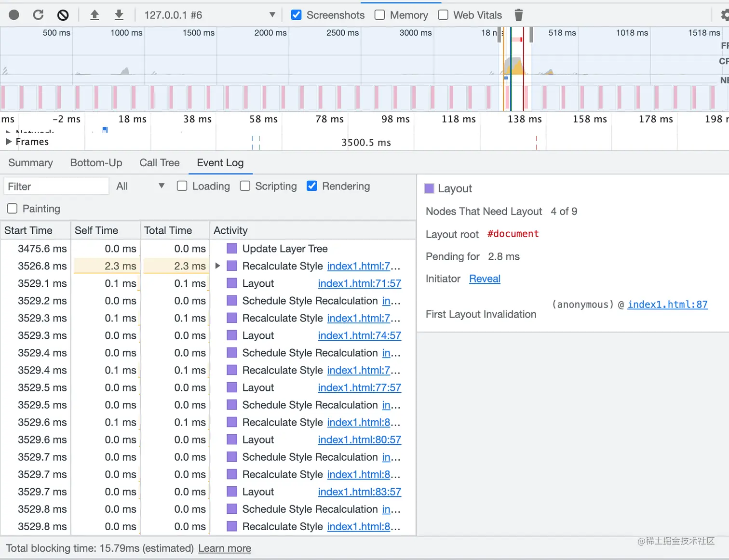Switch to the Call Tree tab
The image size is (729, 560).
click(x=160, y=163)
